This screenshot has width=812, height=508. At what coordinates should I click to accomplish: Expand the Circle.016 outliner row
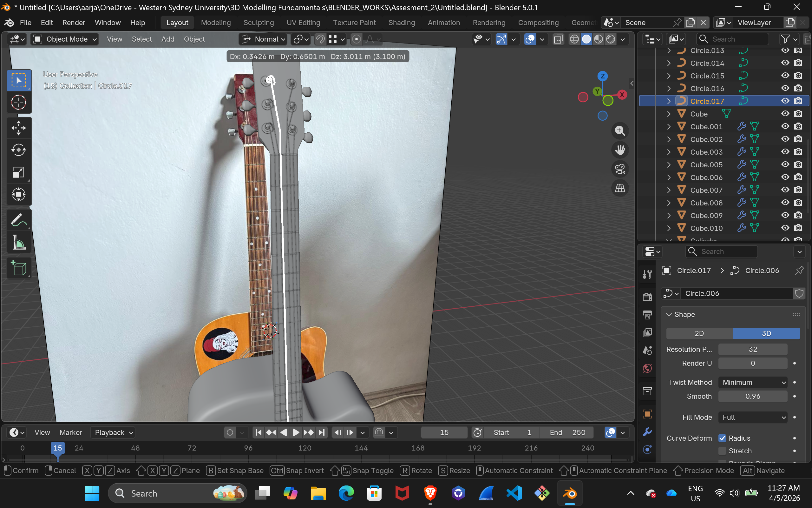click(669, 88)
